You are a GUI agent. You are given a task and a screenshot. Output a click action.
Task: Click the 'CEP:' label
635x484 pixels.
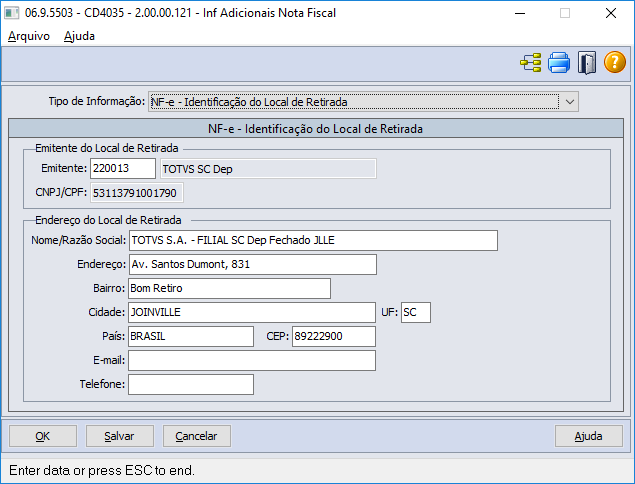coord(278,336)
